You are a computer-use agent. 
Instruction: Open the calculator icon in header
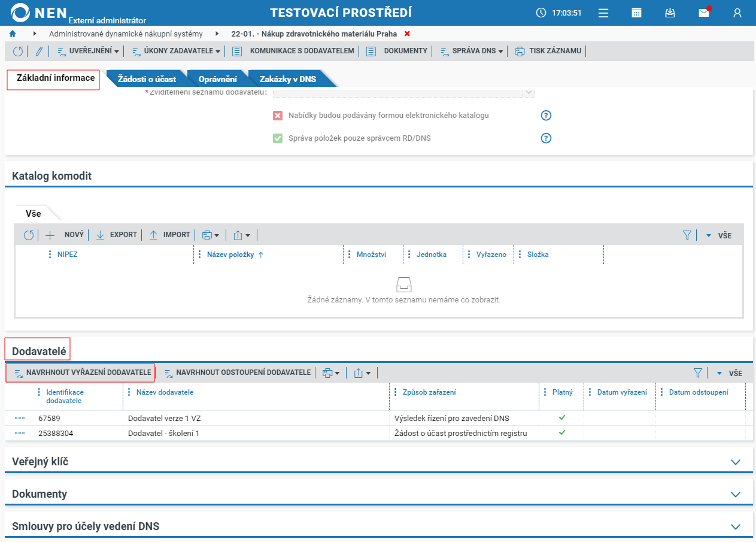point(637,13)
